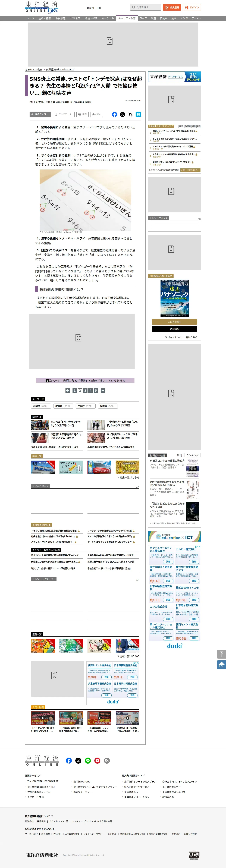Screen dimensions: 226x868
Task: Open footer Facebook icon
Action: 69,760
